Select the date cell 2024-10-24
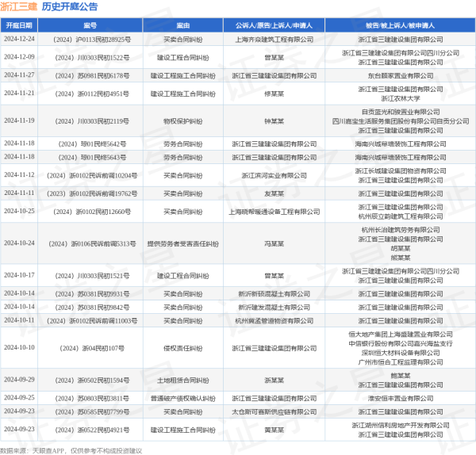Viewport: 476px width, 455px height. pos(19,243)
